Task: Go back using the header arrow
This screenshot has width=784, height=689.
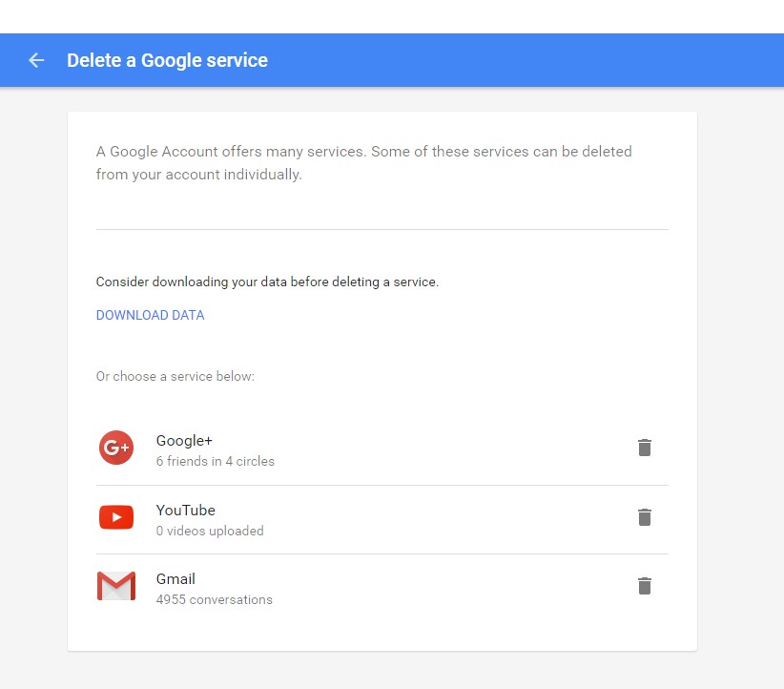Action: (x=36, y=60)
